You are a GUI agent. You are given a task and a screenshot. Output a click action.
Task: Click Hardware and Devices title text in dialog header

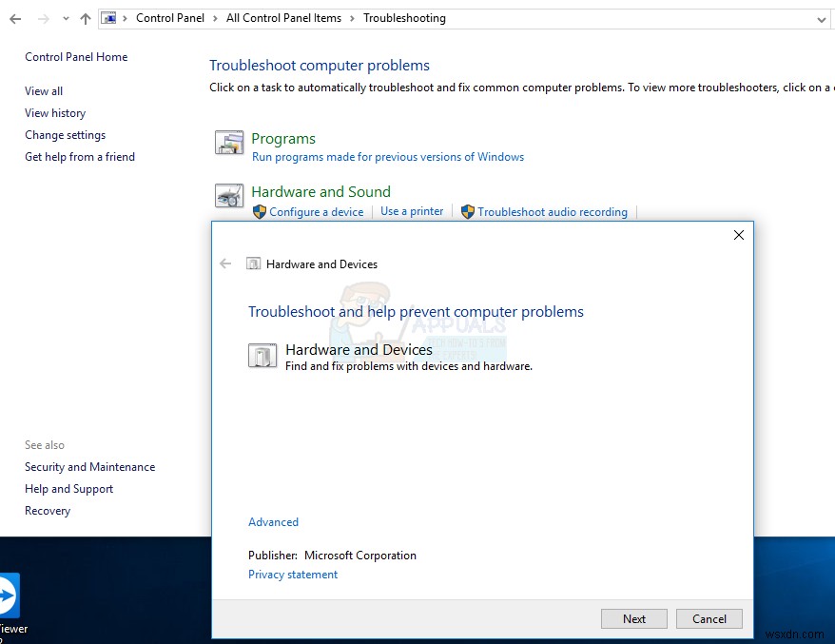[x=321, y=264]
